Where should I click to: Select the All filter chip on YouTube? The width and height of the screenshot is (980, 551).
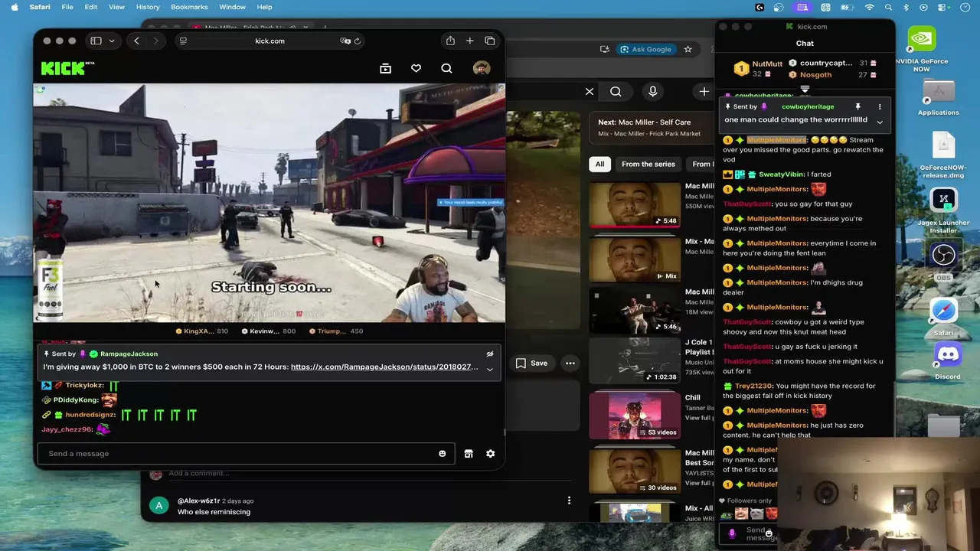[x=599, y=164]
